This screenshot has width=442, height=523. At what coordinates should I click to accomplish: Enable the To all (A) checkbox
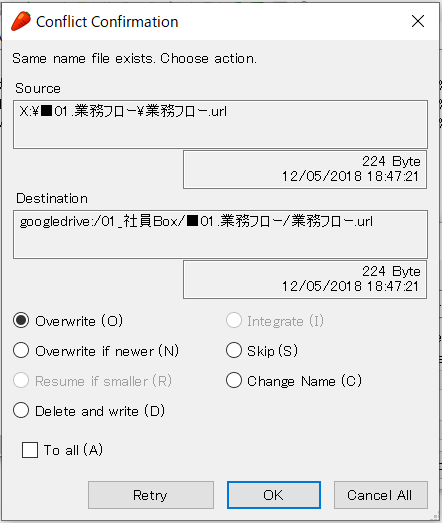(30, 450)
